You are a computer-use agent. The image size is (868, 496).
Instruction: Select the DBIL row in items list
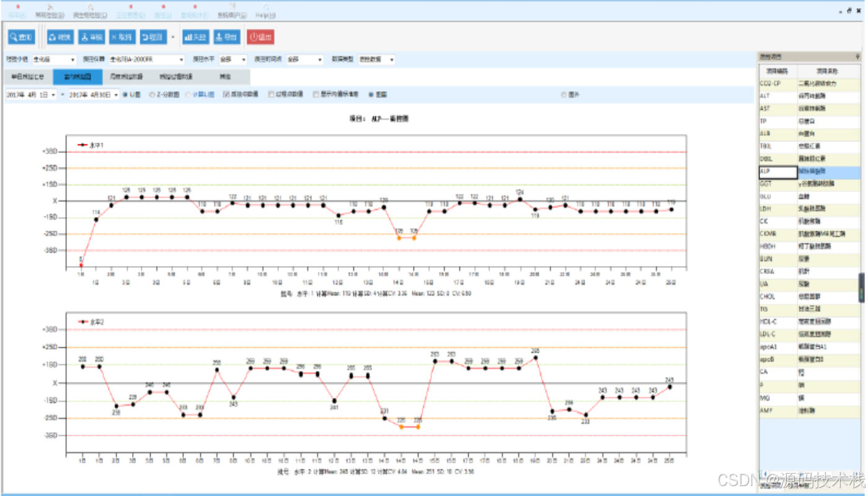click(x=810, y=159)
